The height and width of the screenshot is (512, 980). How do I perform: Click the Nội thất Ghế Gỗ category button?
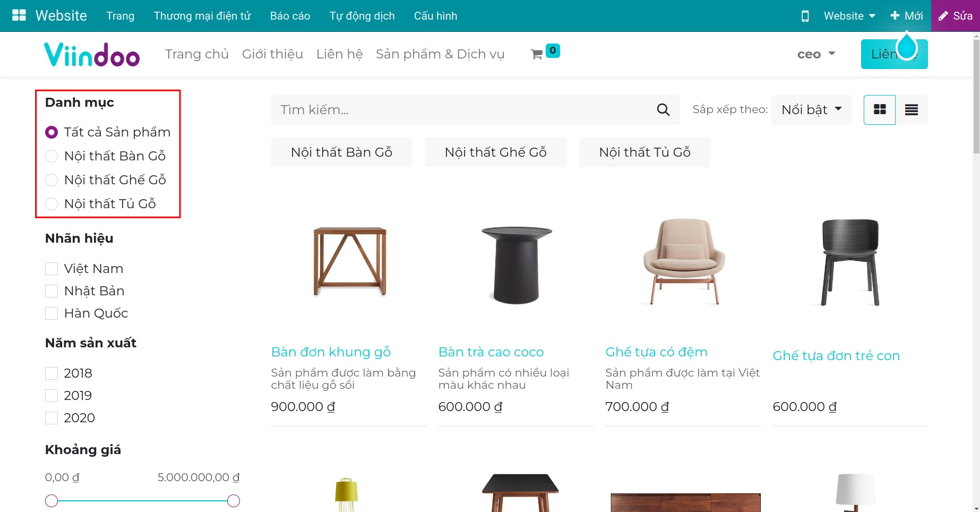pos(495,152)
